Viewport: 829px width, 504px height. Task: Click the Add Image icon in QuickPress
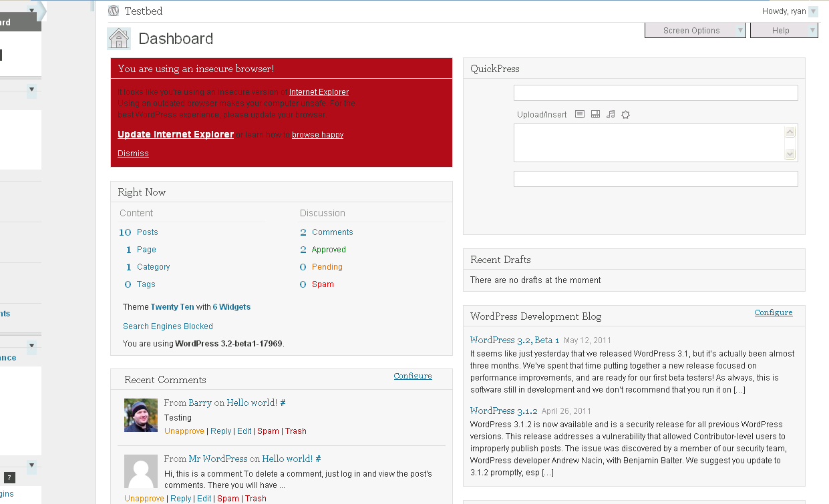[x=579, y=114]
